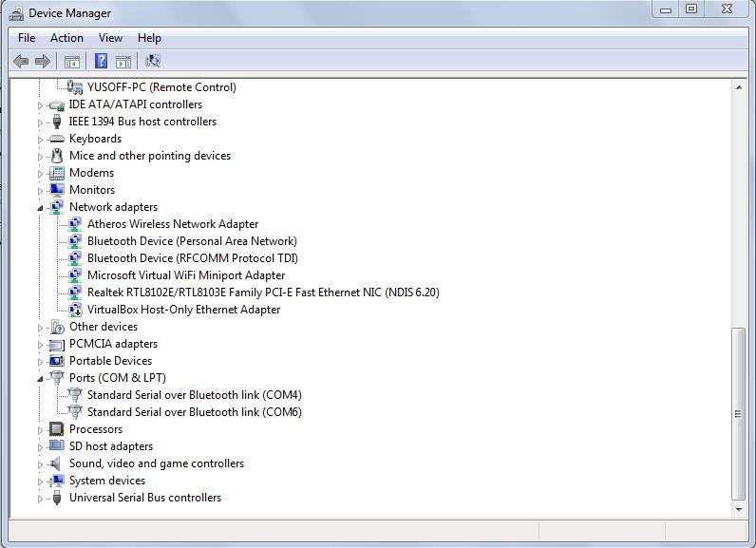Screen dimensions: 756x548
Task: Click the Device Manager title bar icon
Action: (16, 13)
